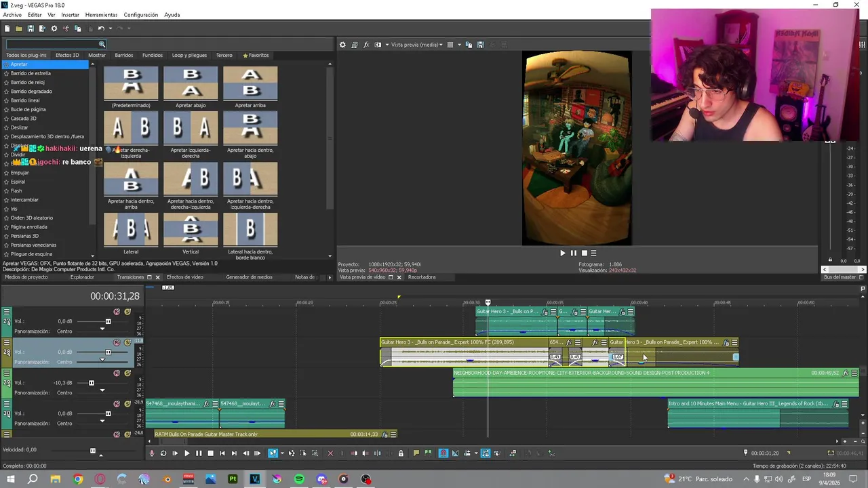
Task: Choose the Apretar arriba preset thumbnail
Action: coord(250,83)
